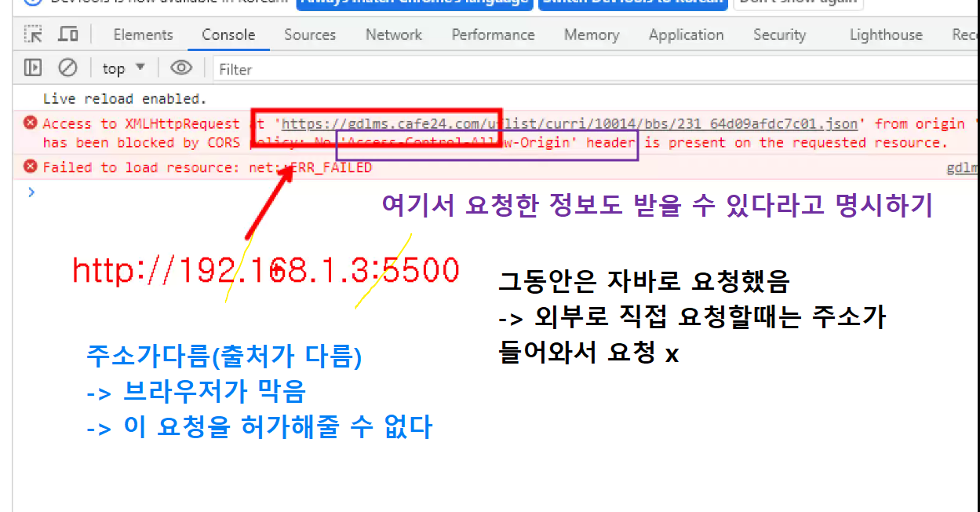The height and width of the screenshot is (512, 980).
Task: Switch to the Elements tab
Action: [x=143, y=35]
